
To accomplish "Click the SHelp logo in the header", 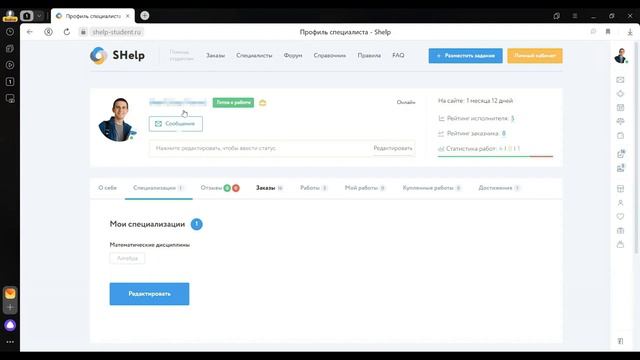I will (x=118, y=55).
